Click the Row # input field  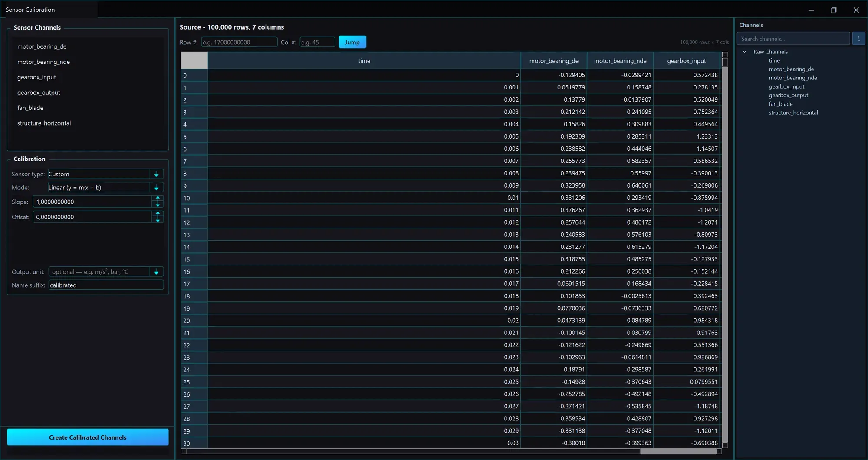(239, 42)
